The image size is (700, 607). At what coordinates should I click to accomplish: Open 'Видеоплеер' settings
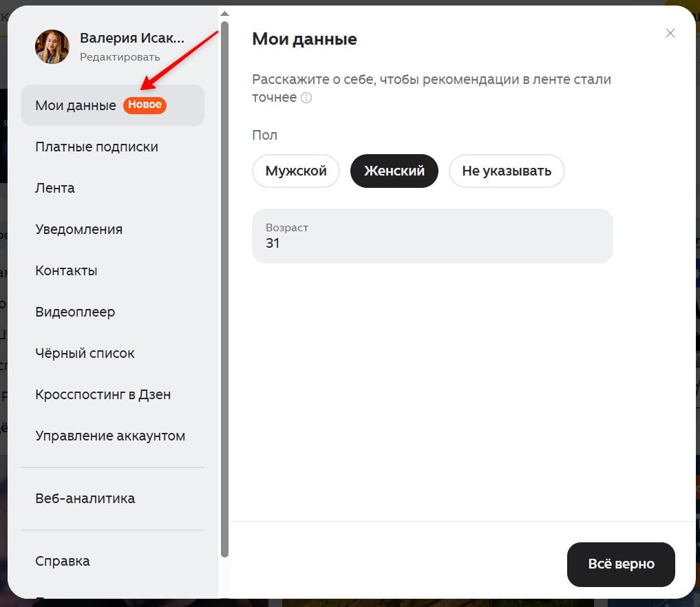coord(112,312)
